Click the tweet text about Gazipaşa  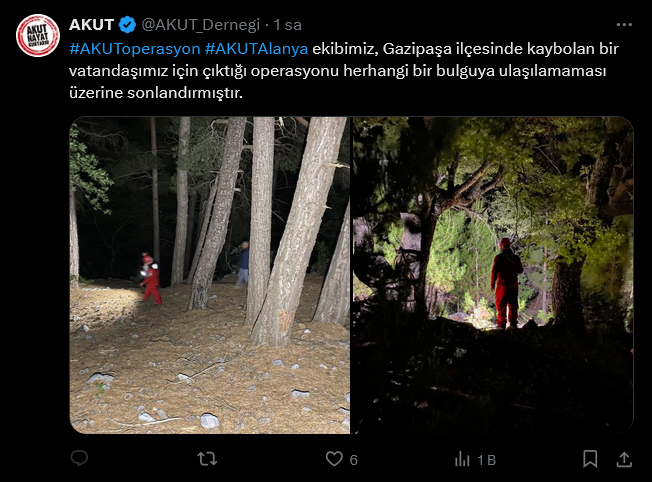(x=344, y=71)
